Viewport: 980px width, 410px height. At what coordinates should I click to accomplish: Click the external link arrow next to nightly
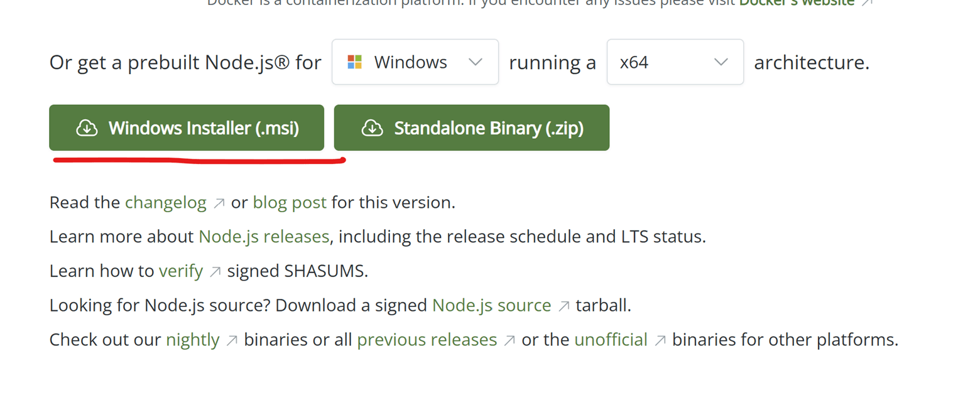point(233,339)
